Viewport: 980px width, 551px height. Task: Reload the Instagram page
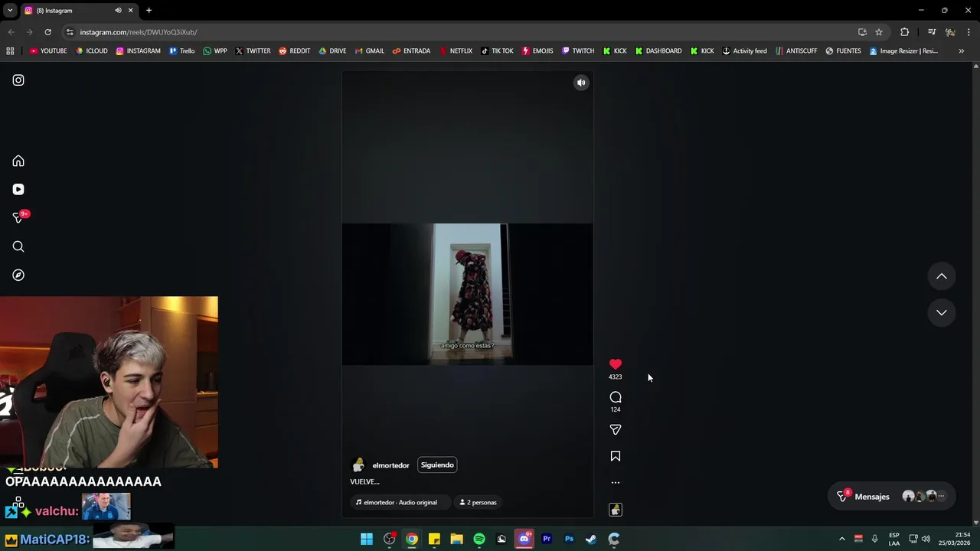(x=47, y=32)
